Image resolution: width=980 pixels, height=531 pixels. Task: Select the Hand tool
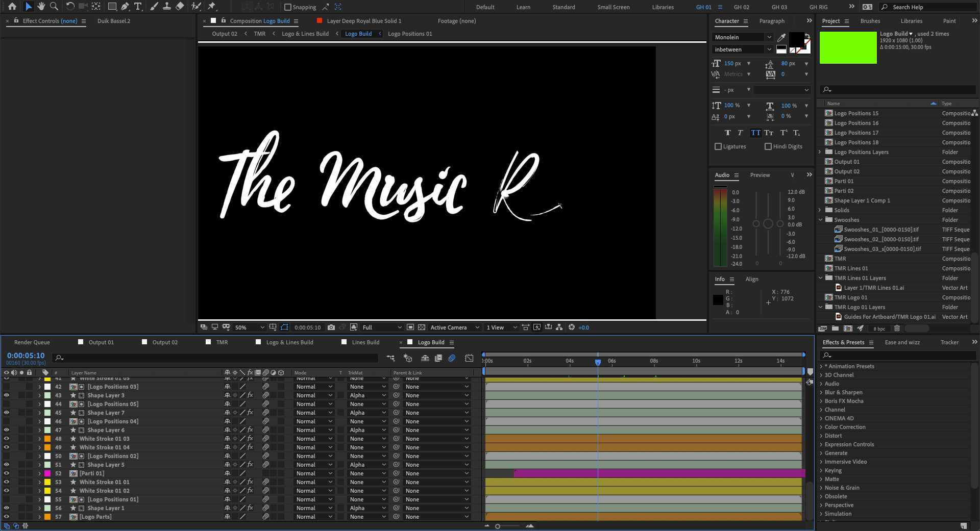pyautogui.click(x=41, y=7)
